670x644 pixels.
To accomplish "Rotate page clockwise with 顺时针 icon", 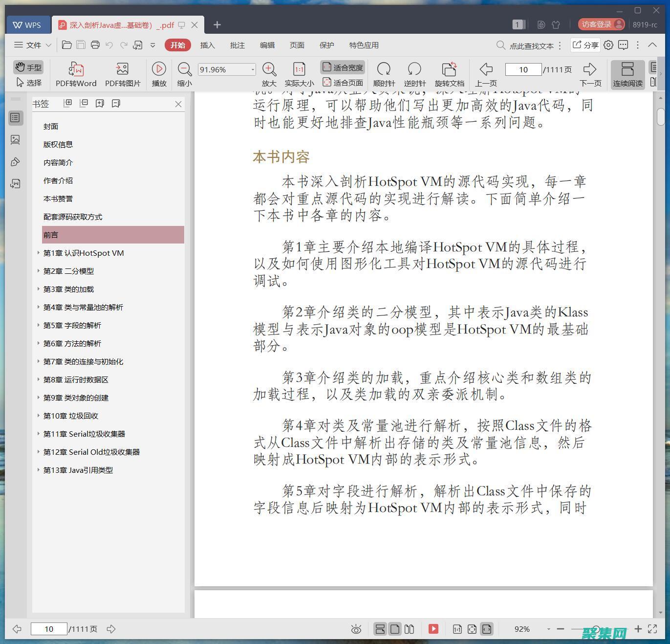I will [384, 69].
